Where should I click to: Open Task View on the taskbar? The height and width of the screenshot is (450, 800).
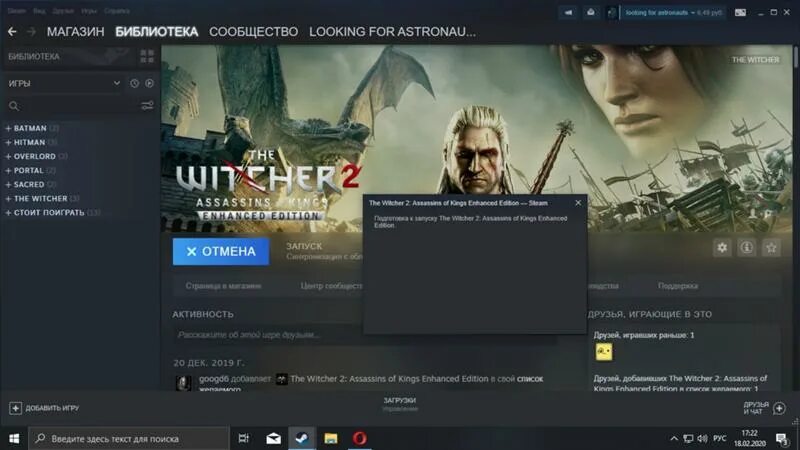(244, 438)
